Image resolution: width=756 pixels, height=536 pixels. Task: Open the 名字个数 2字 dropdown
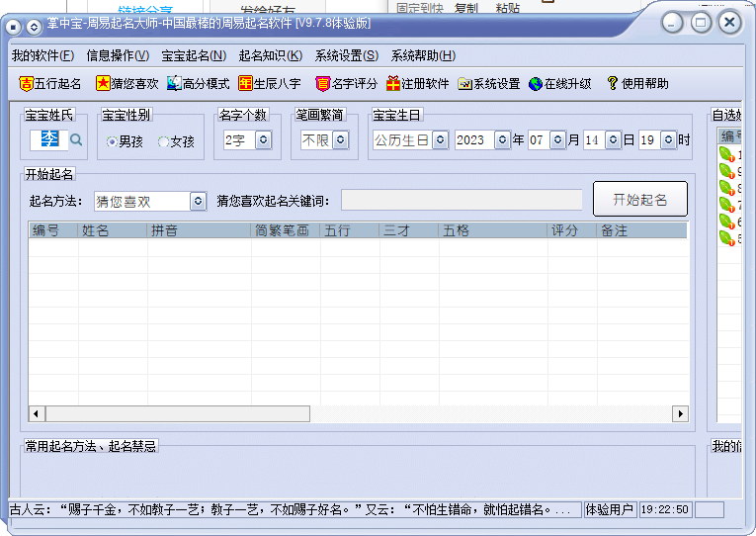(x=263, y=139)
